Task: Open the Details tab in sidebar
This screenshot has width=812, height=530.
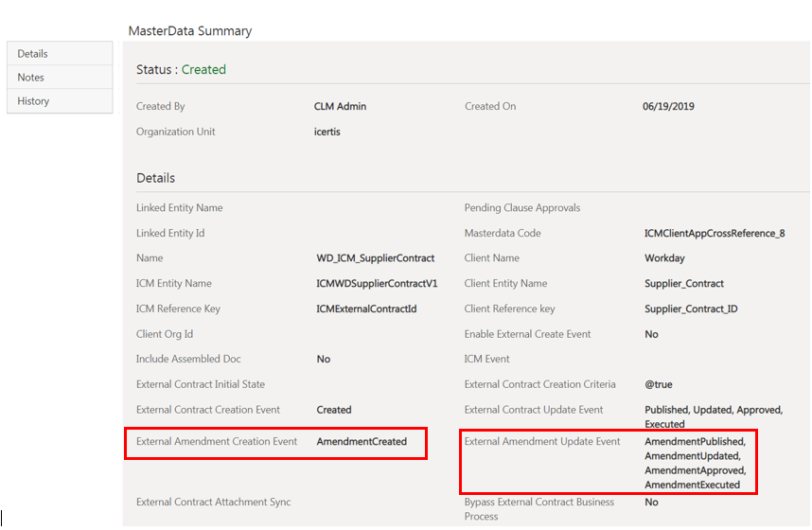Action: (x=60, y=53)
